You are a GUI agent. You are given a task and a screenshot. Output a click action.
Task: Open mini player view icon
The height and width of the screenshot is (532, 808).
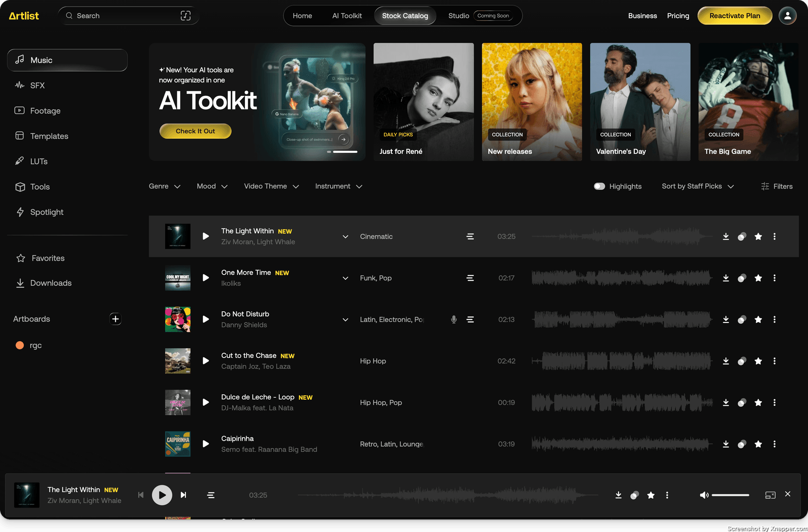pyautogui.click(x=770, y=495)
